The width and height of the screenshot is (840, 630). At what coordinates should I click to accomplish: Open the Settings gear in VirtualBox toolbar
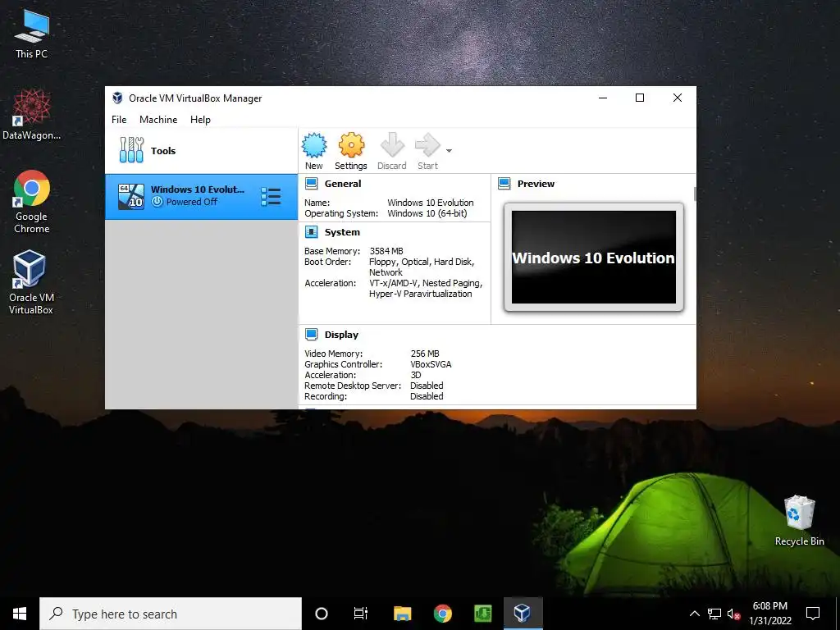351,152
